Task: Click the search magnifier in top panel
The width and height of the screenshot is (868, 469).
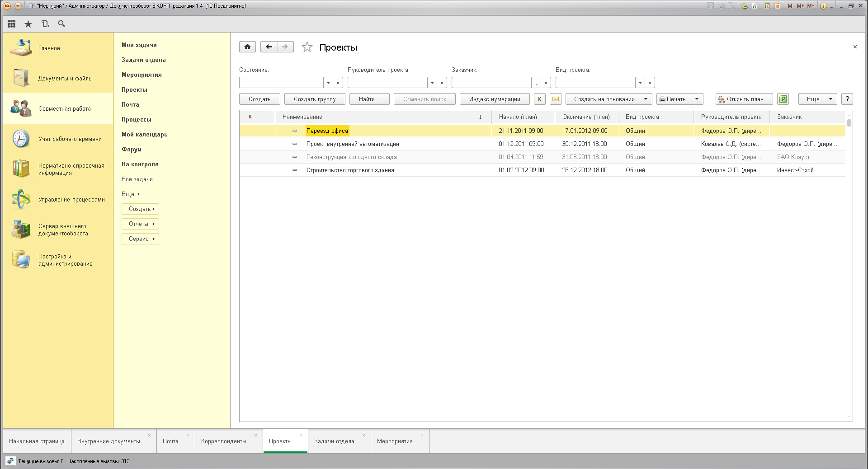Action: [x=62, y=24]
